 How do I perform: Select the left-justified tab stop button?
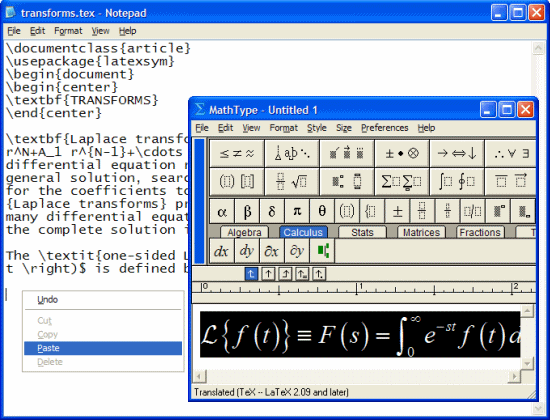[x=251, y=274]
